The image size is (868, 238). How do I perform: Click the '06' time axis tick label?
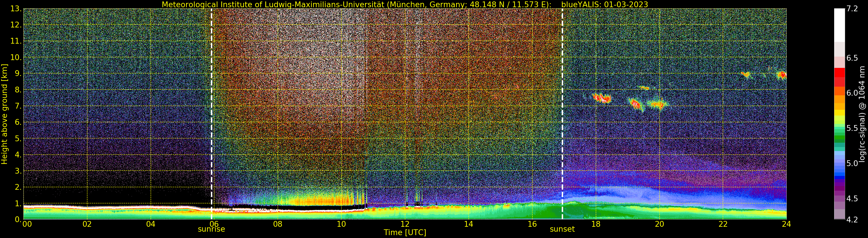pyautogui.click(x=214, y=224)
